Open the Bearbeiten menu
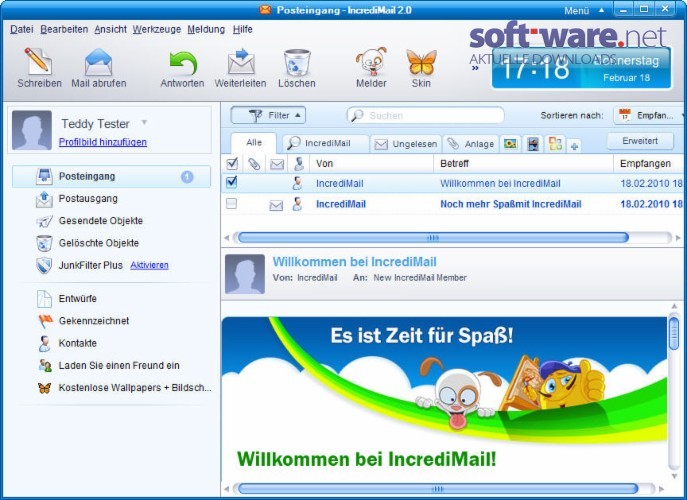The width and height of the screenshot is (687, 500). click(64, 29)
